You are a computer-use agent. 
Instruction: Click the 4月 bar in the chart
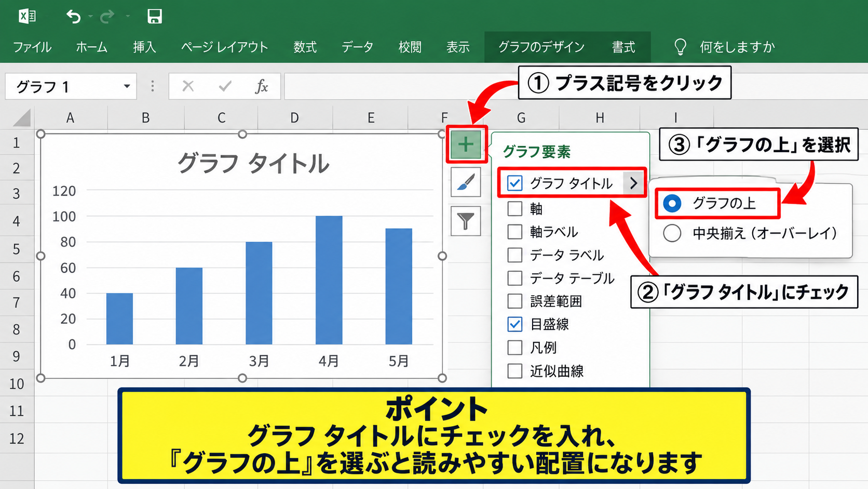tap(329, 280)
